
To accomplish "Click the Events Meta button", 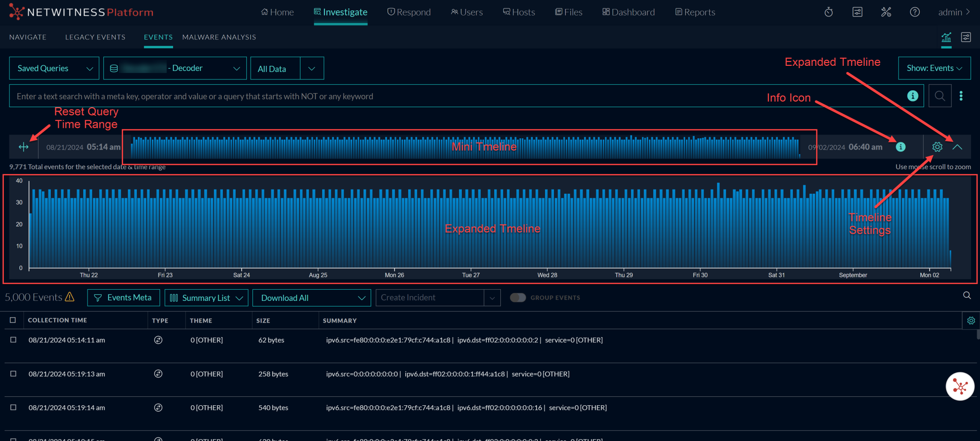I will (123, 298).
